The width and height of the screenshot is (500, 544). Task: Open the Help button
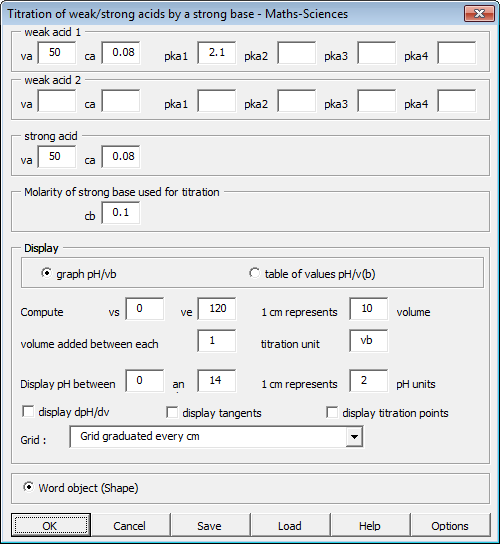[370, 525]
